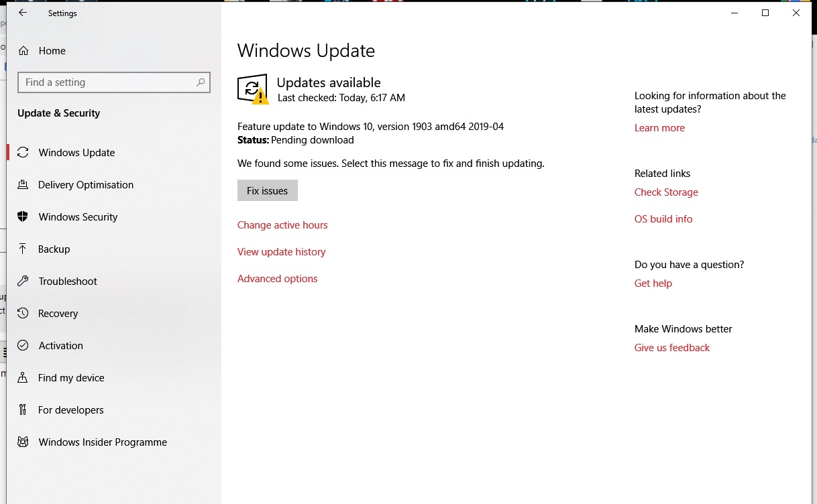Click the 'Make Windows better' heading
This screenshot has width=817, height=504.
point(683,329)
